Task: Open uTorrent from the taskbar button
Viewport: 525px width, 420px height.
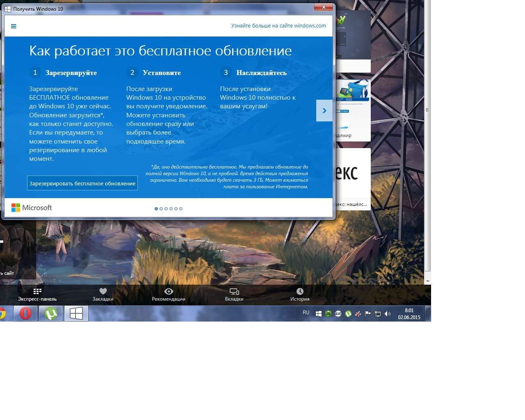Action: [x=51, y=314]
